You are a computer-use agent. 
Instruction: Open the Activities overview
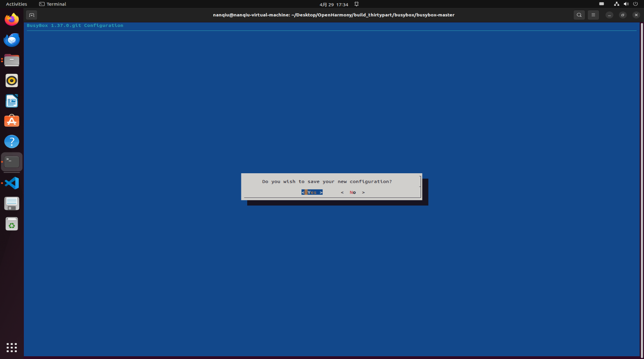[x=16, y=4]
